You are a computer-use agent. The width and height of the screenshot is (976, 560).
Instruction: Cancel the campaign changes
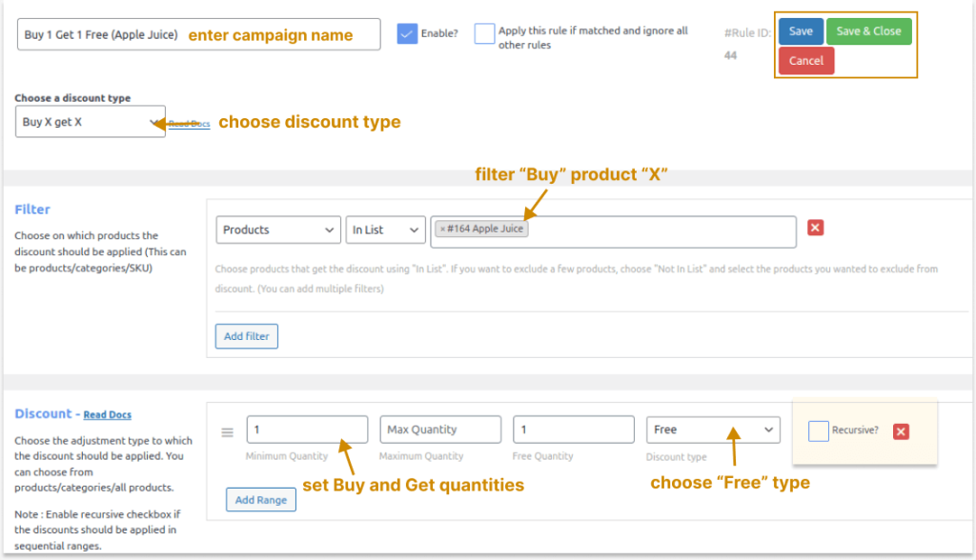click(x=805, y=60)
